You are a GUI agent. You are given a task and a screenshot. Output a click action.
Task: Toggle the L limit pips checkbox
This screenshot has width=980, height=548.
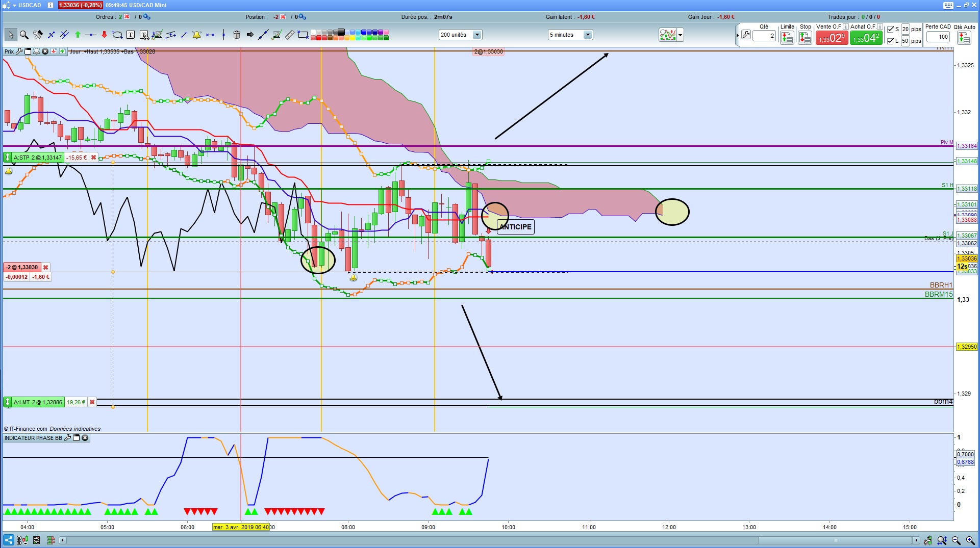pyautogui.click(x=891, y=41)
